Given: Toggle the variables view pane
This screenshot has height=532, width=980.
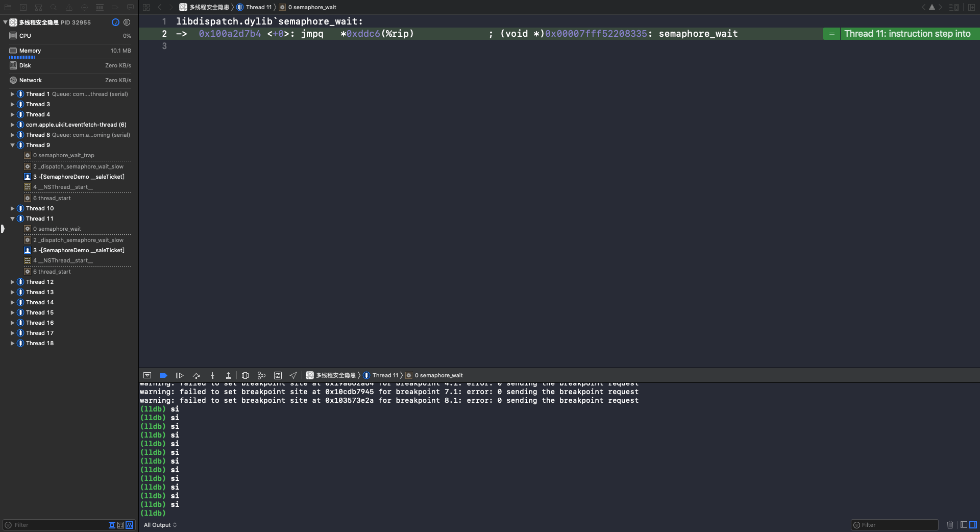Looking at the screenshot, I should click(x=964, y=524).
